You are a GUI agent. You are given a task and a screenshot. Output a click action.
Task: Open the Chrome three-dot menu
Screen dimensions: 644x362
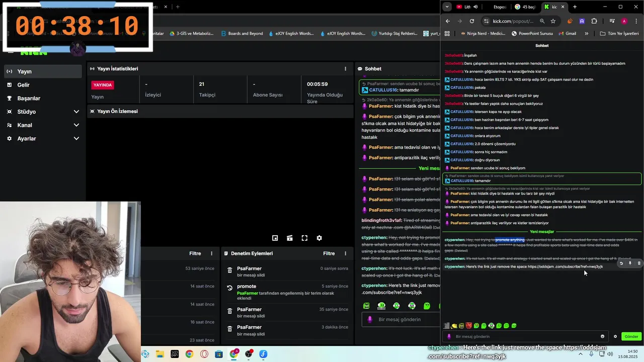coord(636,21)
